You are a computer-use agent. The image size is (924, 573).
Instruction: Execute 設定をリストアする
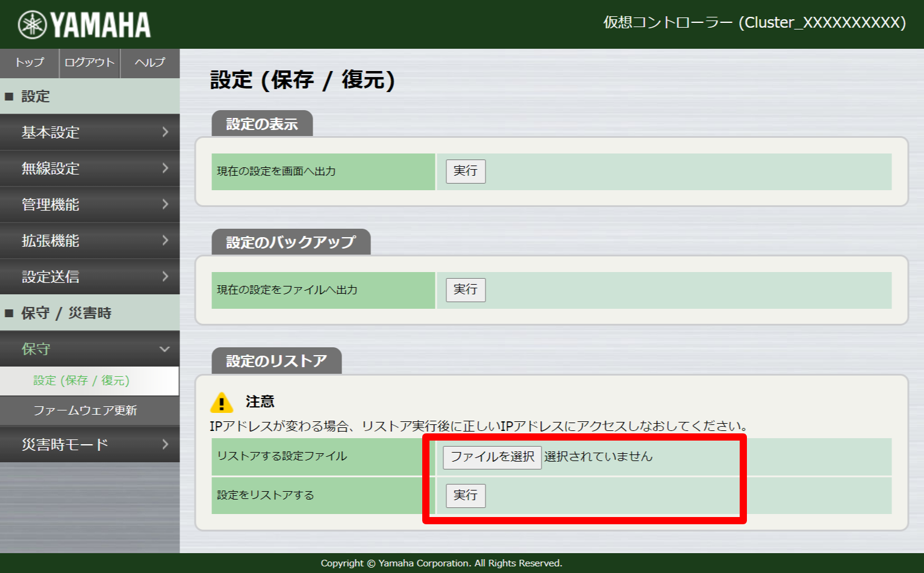pos(464,495)
